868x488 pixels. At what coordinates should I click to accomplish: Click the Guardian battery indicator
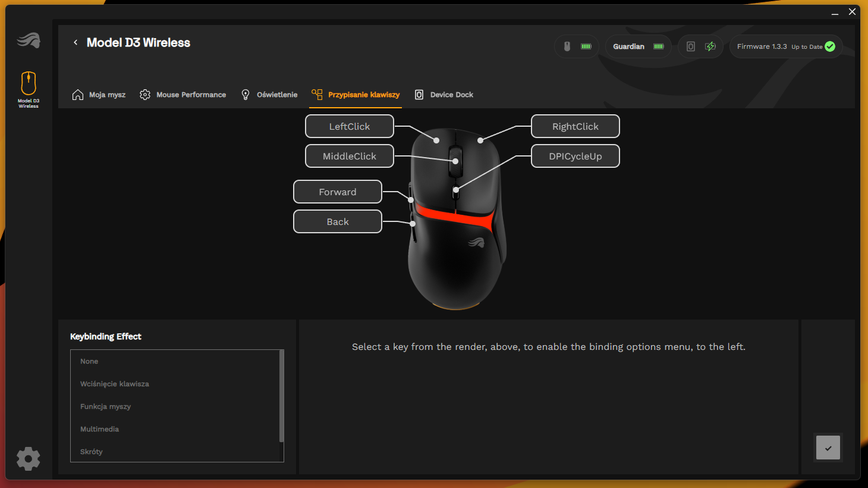click(638, 46)
